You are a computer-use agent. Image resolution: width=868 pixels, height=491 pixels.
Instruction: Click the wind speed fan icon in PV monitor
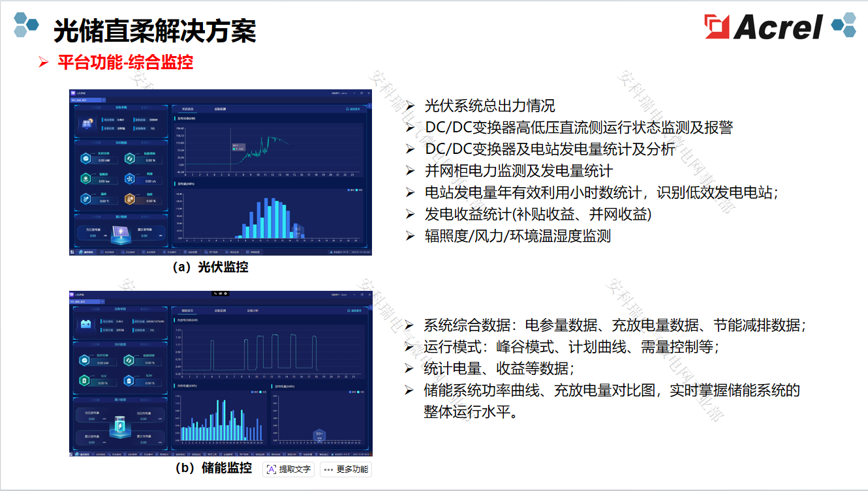tap(129, 179)
